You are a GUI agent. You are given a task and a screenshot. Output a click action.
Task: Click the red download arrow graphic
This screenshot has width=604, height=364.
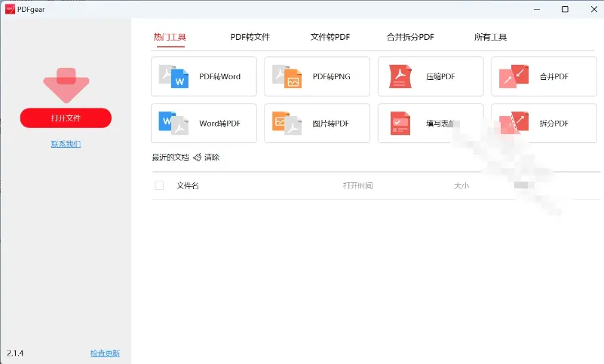(x=66, y=85)
